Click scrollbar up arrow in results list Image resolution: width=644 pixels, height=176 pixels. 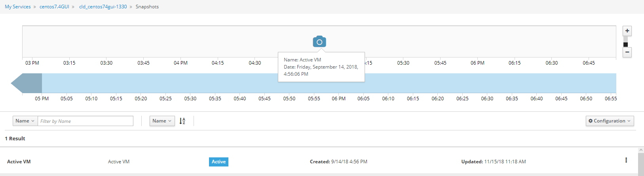click(641, 150)
